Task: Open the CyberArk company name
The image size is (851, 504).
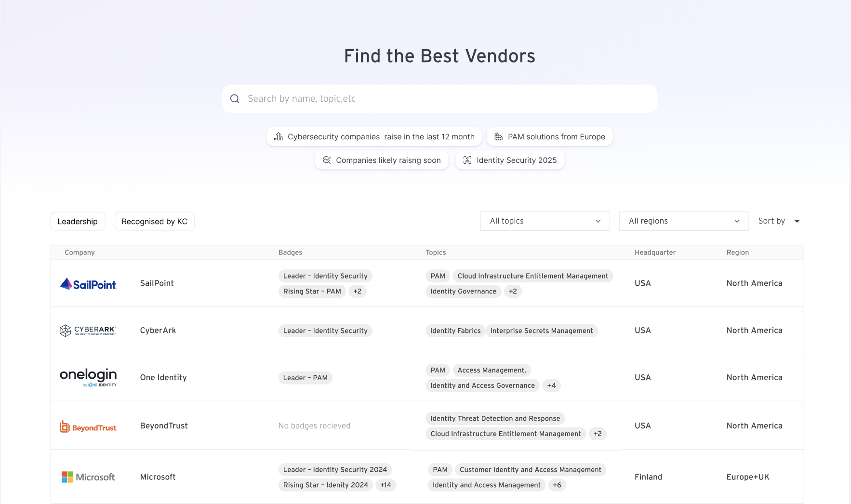Action: click(158, 331)
